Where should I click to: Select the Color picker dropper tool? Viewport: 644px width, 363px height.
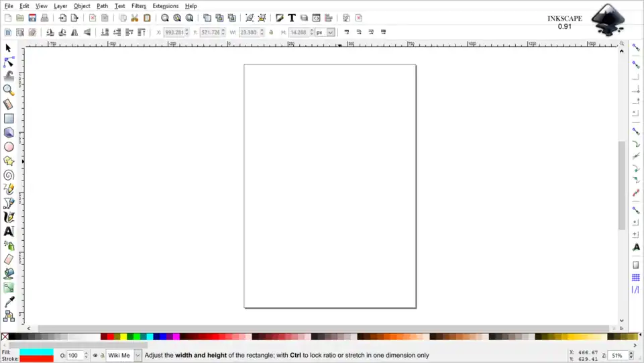[x=9, y=302]
